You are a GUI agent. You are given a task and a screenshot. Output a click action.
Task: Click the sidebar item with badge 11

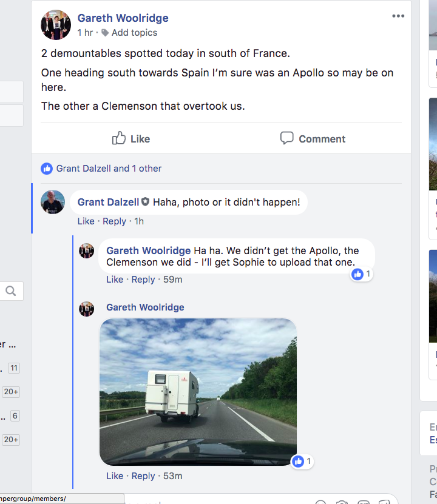click(13, 368)
